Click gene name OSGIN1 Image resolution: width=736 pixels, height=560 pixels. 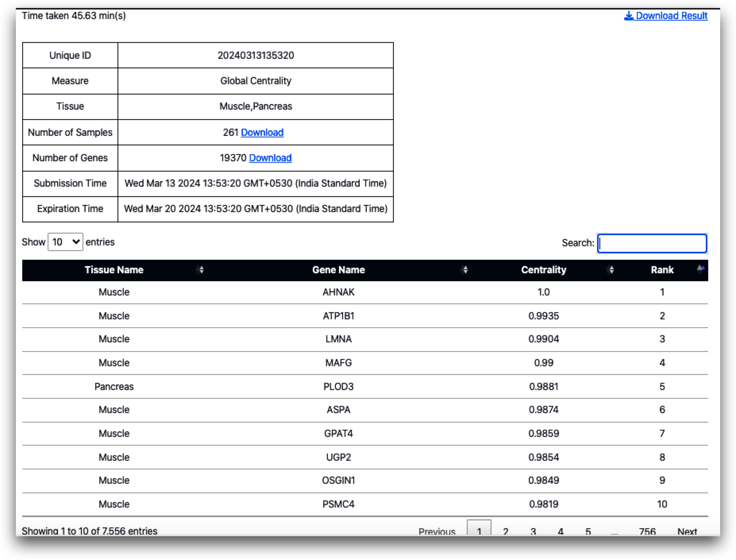(339, 481)
